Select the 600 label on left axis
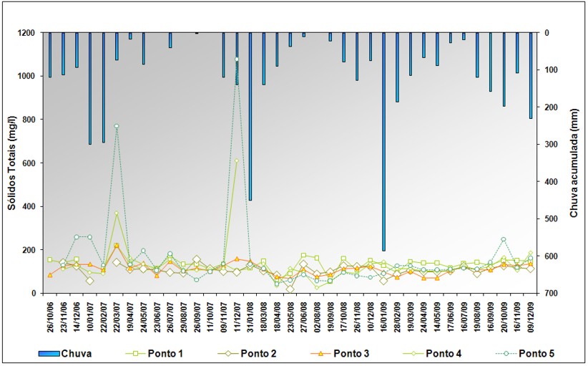Image resolution: width=588 pixels, height=366 pixels. click(31, 163)
